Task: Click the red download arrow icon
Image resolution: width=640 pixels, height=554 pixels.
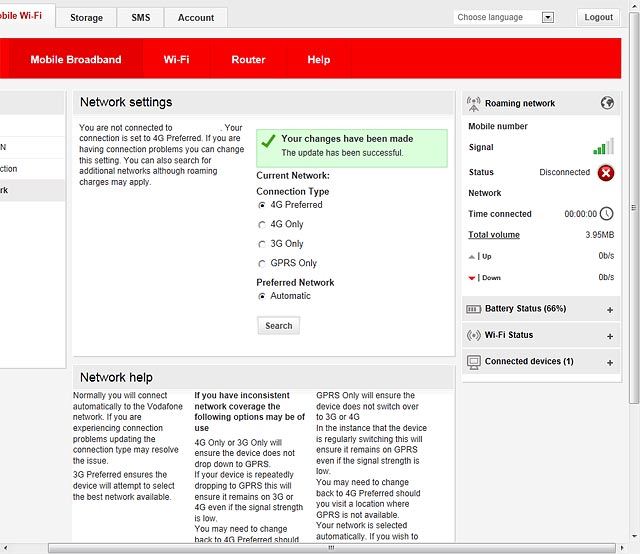Action: [472, 278]
